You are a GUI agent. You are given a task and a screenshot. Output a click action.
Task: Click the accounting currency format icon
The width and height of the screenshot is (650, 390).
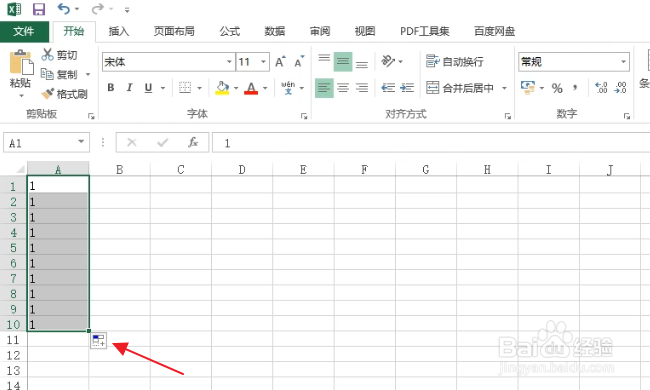528,87
